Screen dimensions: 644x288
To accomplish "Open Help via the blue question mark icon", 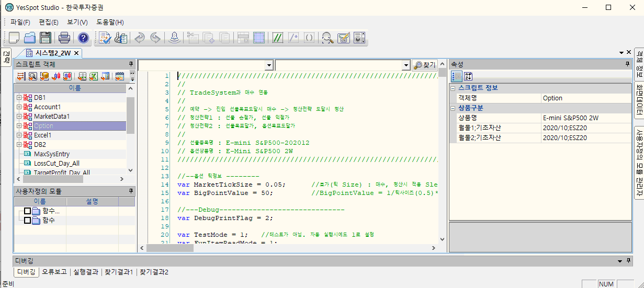I will click(83, 38).
